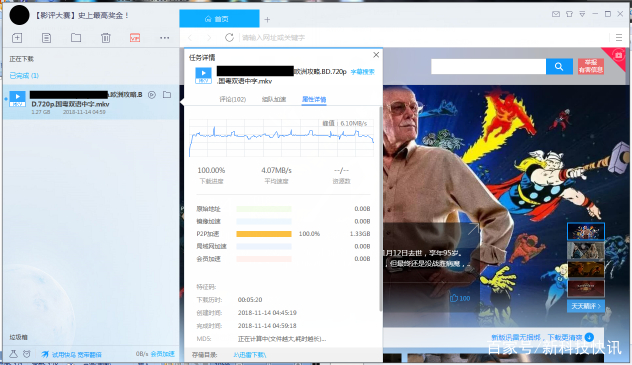This screenshot has width=632, height=365.
Task: Click the 2018-11-14 04:59:18 completion time
Action: pos(267,326)
